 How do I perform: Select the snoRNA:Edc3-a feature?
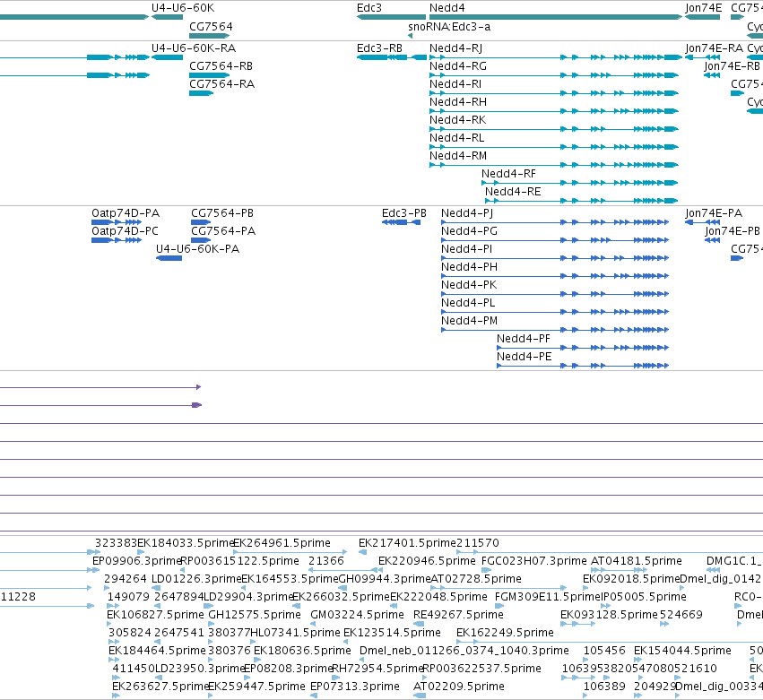click(x=411, y=36)
